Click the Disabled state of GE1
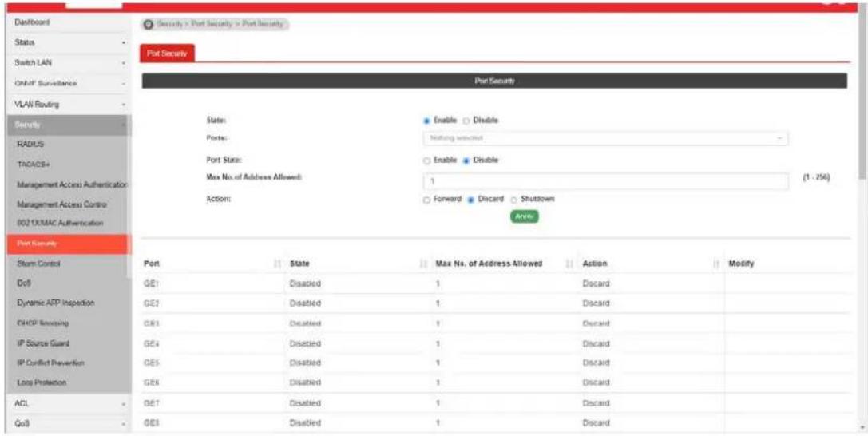The height and width of the screenshot is (436, 868). [305, 283]
